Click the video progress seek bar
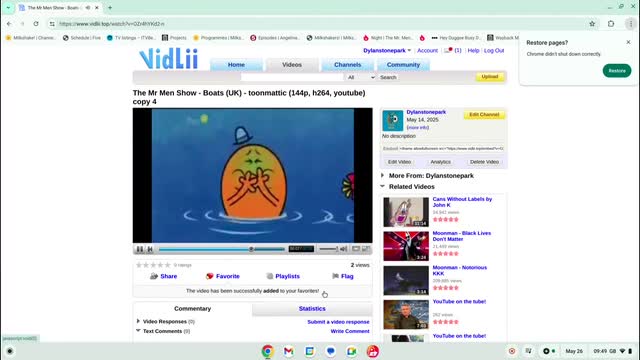Image resolution: width=640 pixels, height=360 pixels. [x=222, y=249]
